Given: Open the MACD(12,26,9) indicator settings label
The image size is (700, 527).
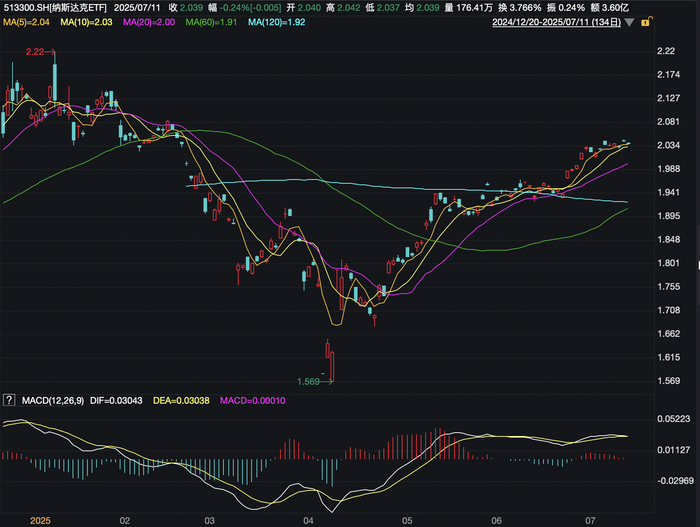Looking at the screenshot, I should click(52, 401).
